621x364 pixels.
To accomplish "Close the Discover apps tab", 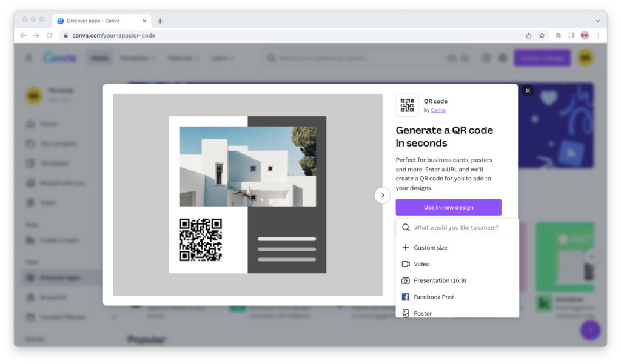I will (x=144, y=21).
